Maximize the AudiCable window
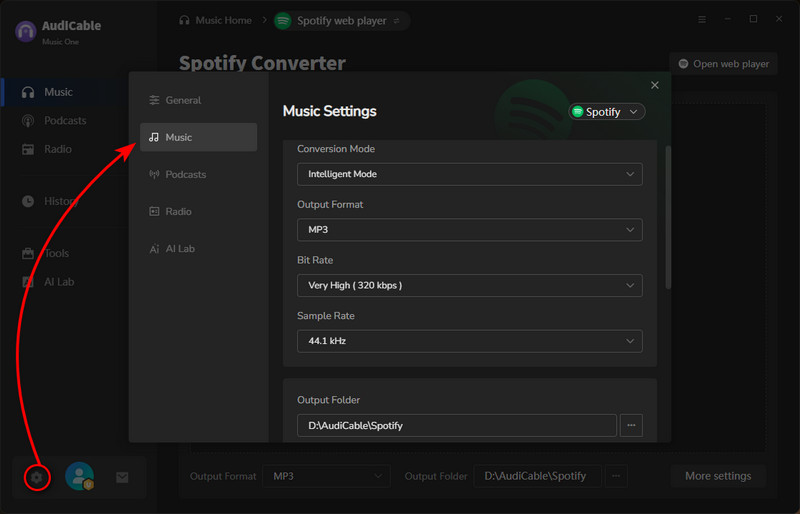The image size is (800, 514). click(753, 19)
